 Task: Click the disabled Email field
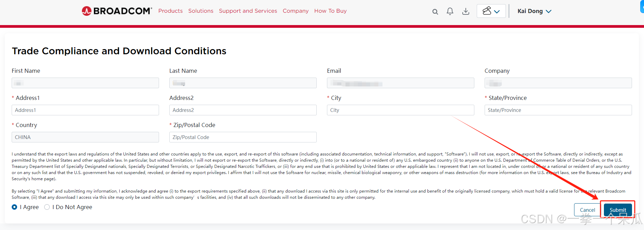tap(401, 83)
